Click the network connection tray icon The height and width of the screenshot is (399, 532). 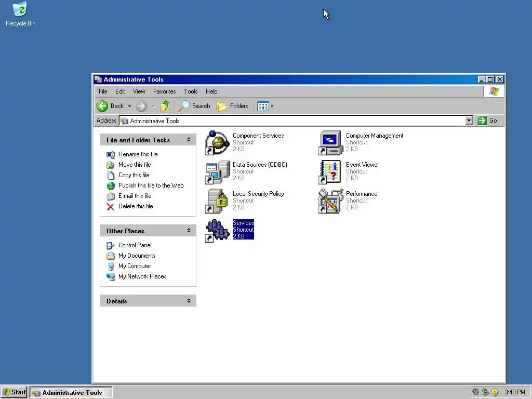coord(485,392)
